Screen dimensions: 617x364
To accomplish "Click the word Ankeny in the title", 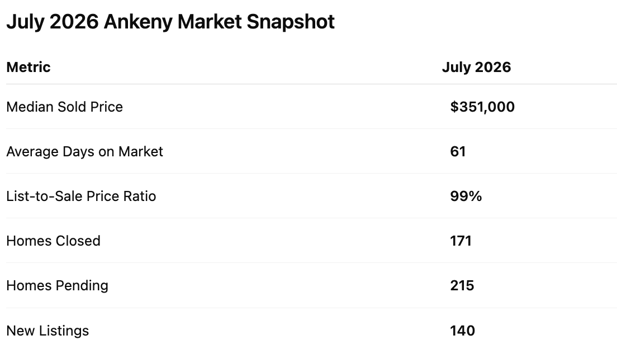I will pyautogui.click(x=137, y=22).
